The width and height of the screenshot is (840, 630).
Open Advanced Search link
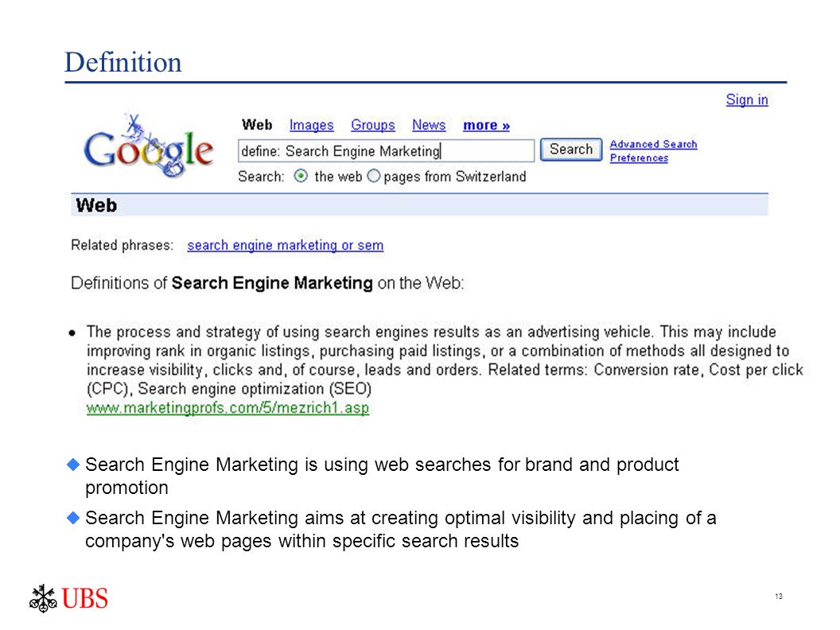[654, 144]
